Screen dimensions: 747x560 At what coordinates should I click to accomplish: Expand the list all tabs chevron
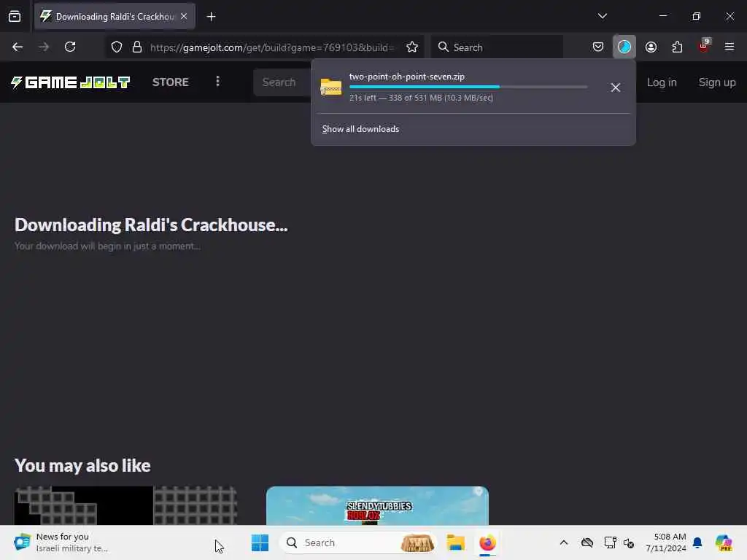[602, 16]
